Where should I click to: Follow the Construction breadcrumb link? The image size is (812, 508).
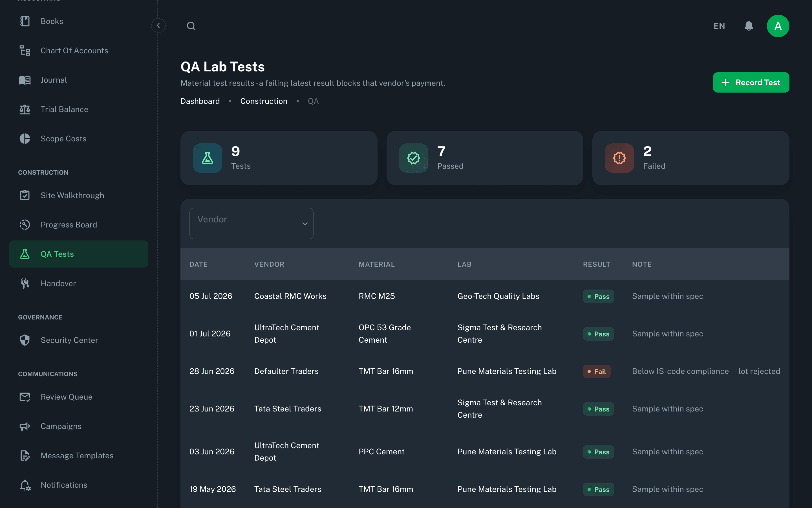(264, 101)
